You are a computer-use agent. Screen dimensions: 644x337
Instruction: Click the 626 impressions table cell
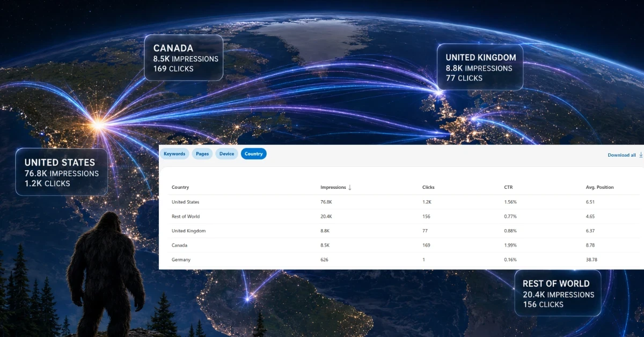click(324, 260)
